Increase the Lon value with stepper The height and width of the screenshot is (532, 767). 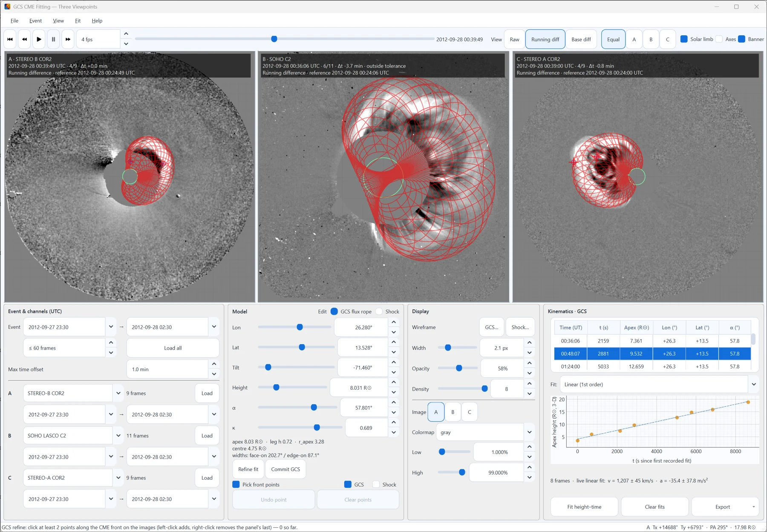click(394, 322)
